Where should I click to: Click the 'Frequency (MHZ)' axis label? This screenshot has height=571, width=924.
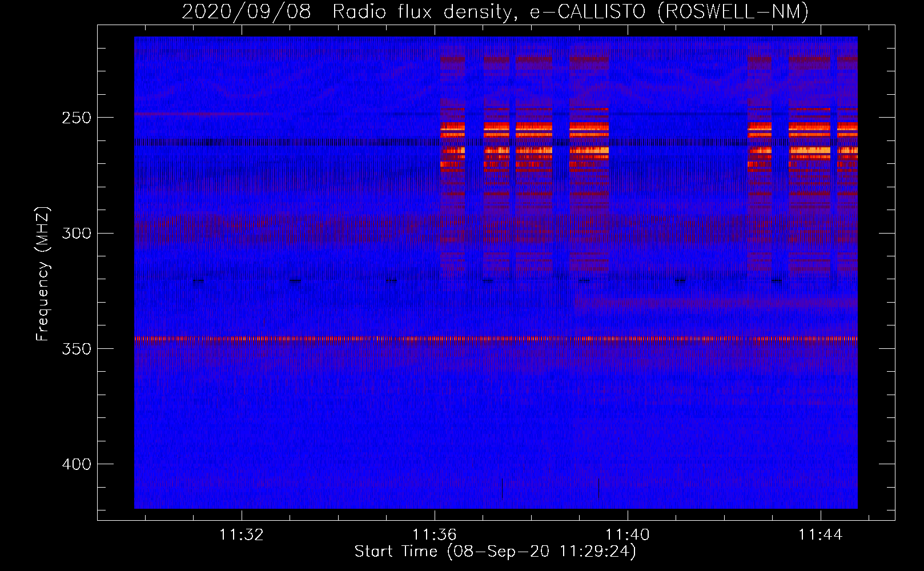coord(43,274)
